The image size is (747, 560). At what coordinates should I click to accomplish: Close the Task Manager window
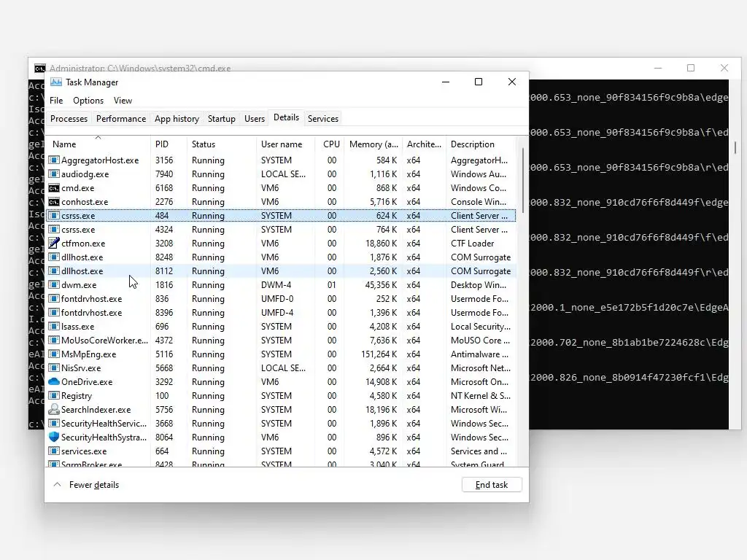coord(511,82)
